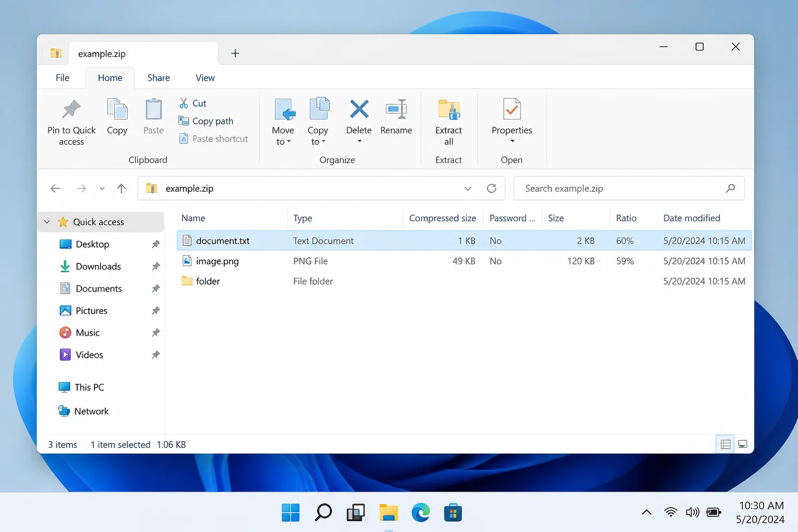
Task: Switch to details view in status bar
Action: click(x=725, y=445)
